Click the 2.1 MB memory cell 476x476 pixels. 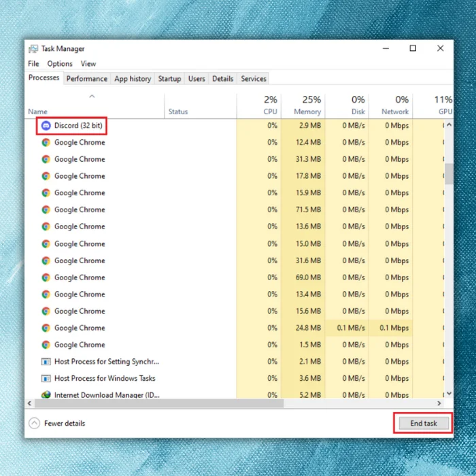(x=303, y=362)
